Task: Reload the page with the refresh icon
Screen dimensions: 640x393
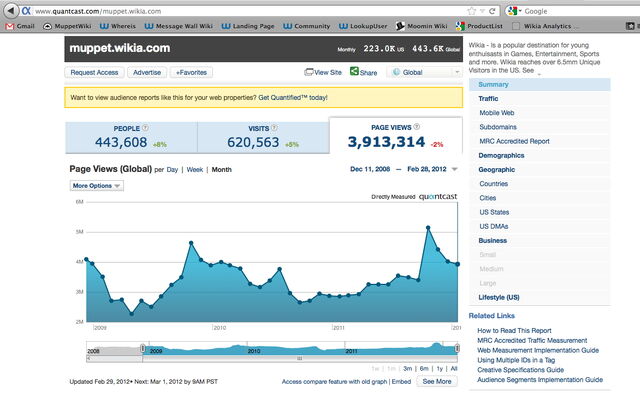Action: point(492,11)
